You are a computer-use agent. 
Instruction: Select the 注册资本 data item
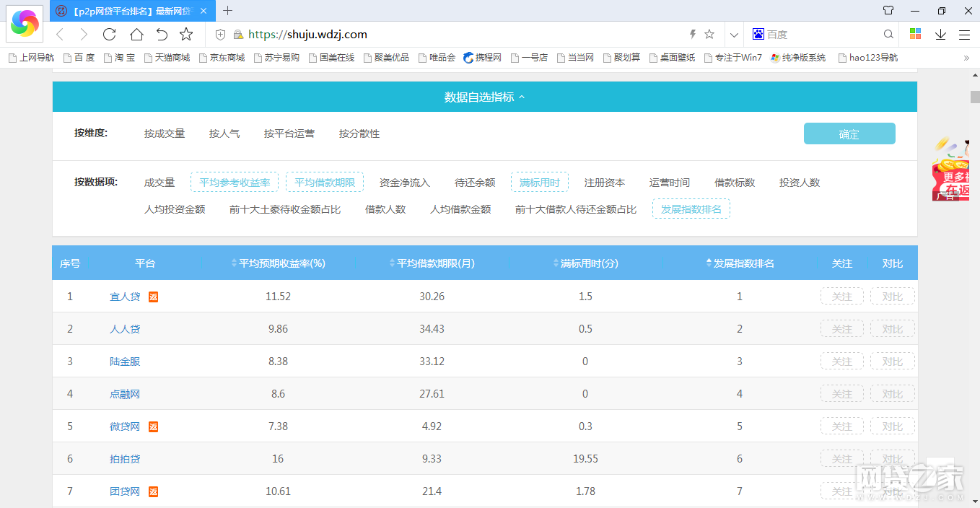605,183
